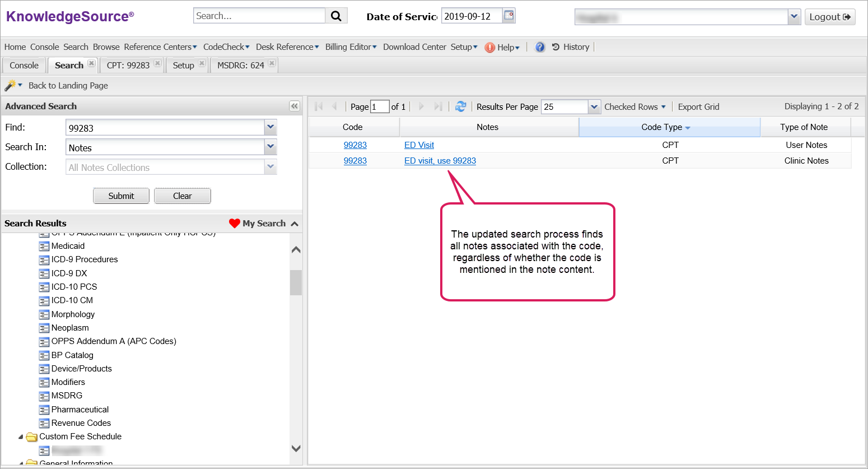The width and height of the screenshot is (868, 469).
Task: Click the search results scrollbar thumb
Action: point(296,282)
